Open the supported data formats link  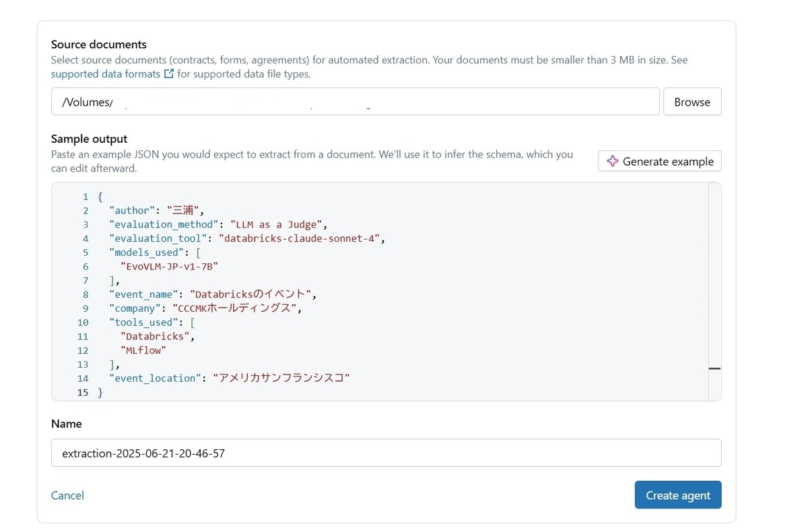click(x=106, y=73)
